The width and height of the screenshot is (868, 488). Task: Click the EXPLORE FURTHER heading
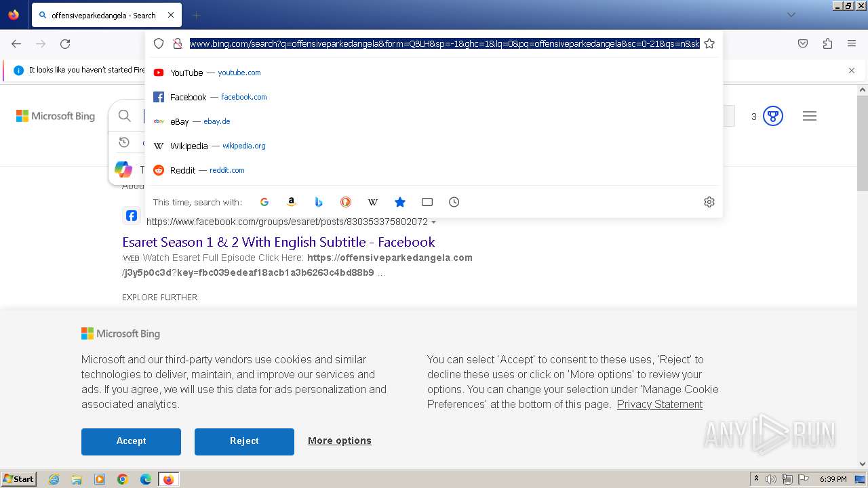click(x=160, y=297)
